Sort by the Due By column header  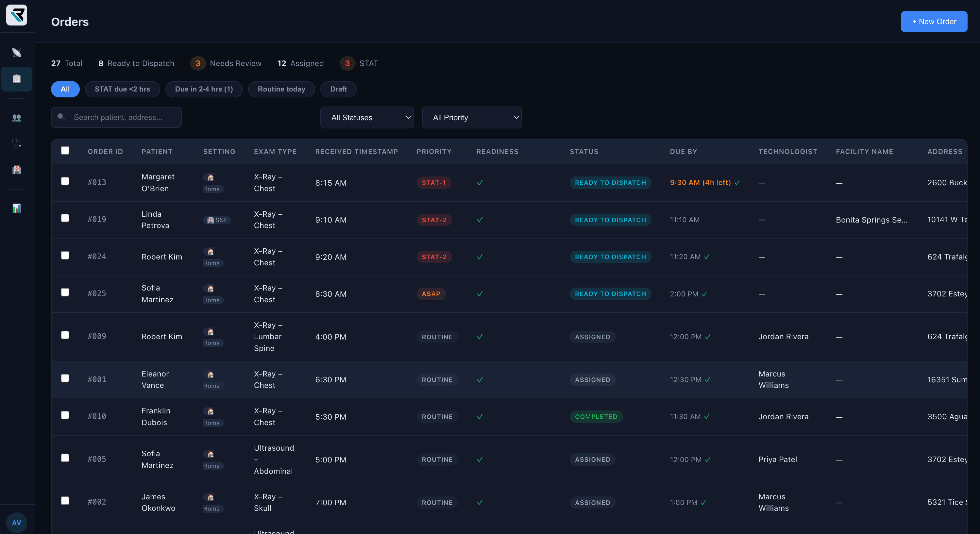[683, 151]
